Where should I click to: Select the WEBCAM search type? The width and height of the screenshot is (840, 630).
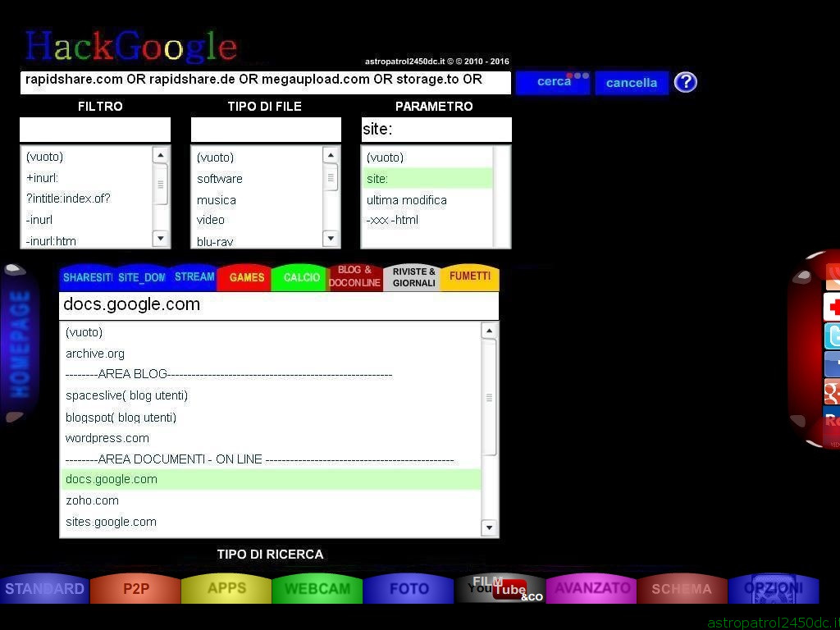317,589
